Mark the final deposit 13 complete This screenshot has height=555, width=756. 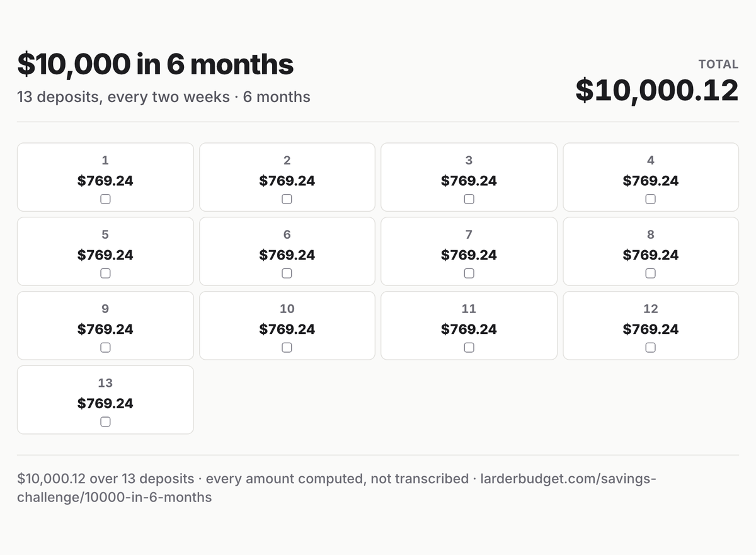point(105,422)
